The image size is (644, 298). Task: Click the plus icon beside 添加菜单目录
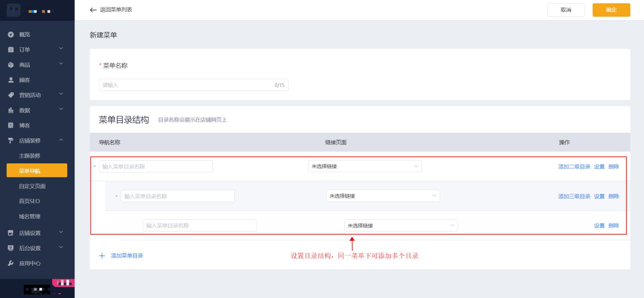(102, 256)
